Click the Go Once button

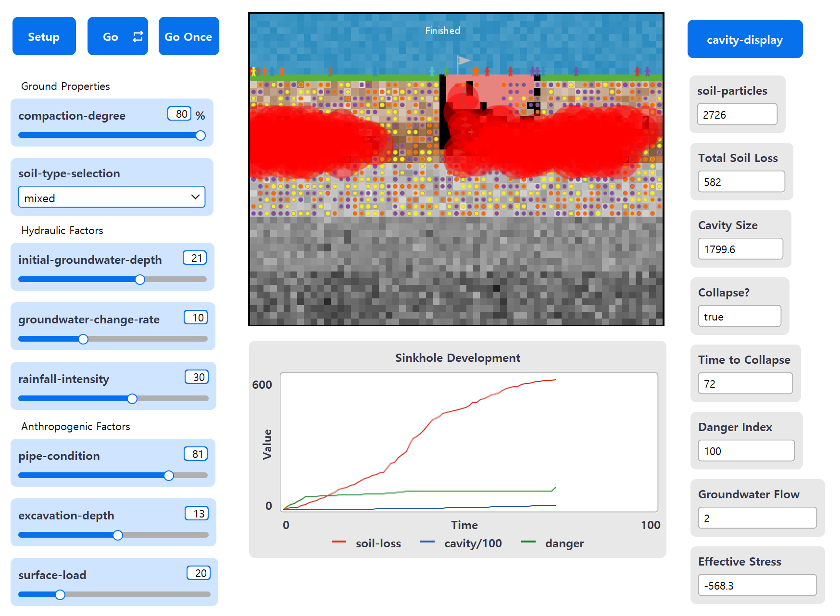[188, 36]
